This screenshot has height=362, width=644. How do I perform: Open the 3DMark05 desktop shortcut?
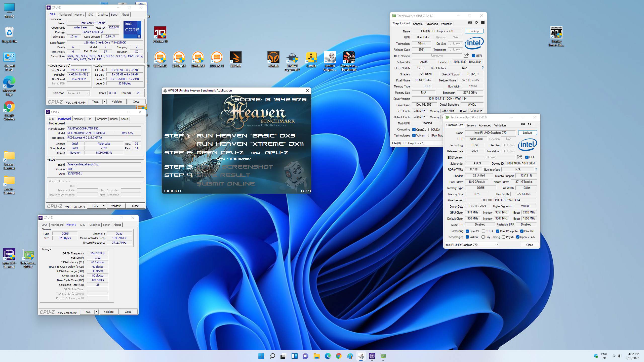(x=179, y=59)
